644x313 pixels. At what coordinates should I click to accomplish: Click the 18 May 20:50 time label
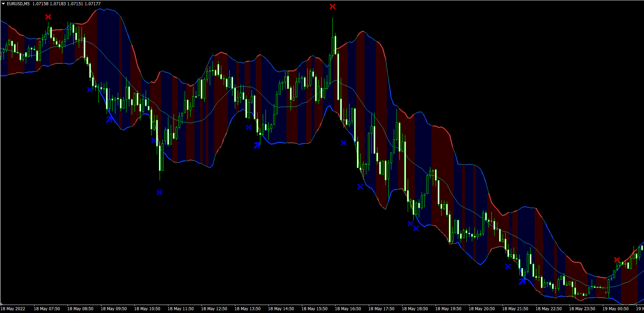tap(482, 309)
